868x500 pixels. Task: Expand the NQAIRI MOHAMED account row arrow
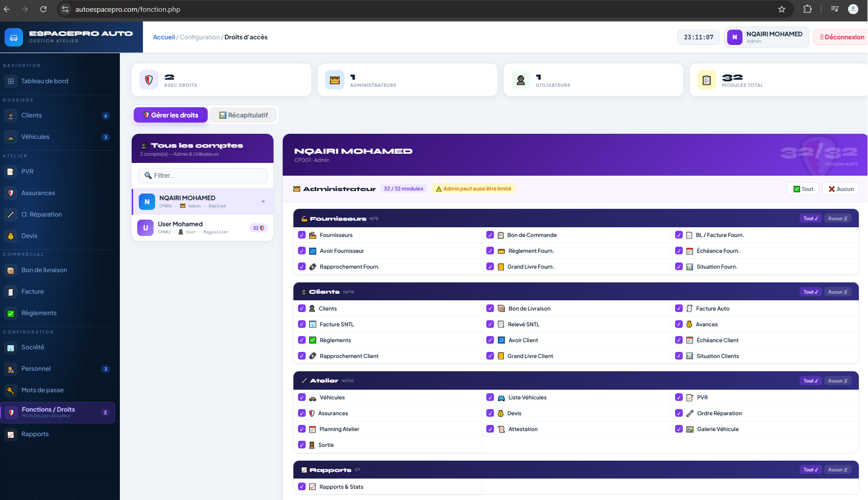(x=263, y=201)
